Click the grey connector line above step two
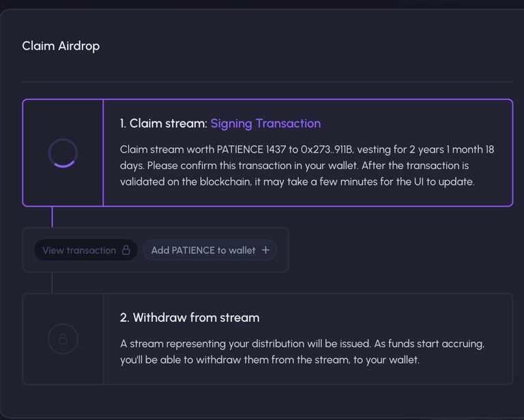Viewport: 524px width, 420px height. point(52,283)
